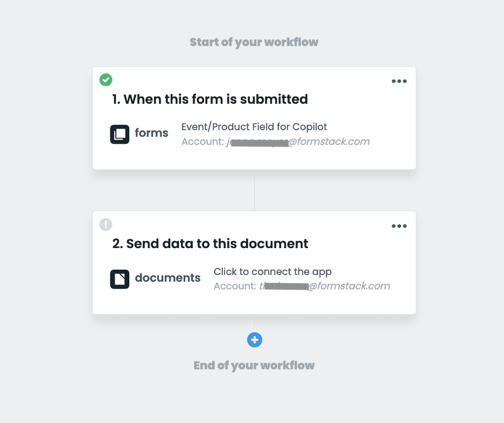Click 'End of your workflow' label
The image size is (504, 423).
point(254,366)
